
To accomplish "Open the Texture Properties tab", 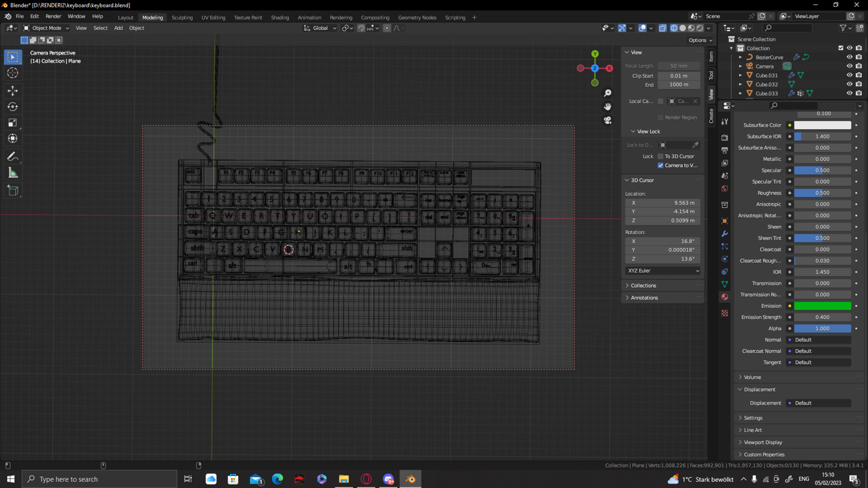I will [725, 314].
